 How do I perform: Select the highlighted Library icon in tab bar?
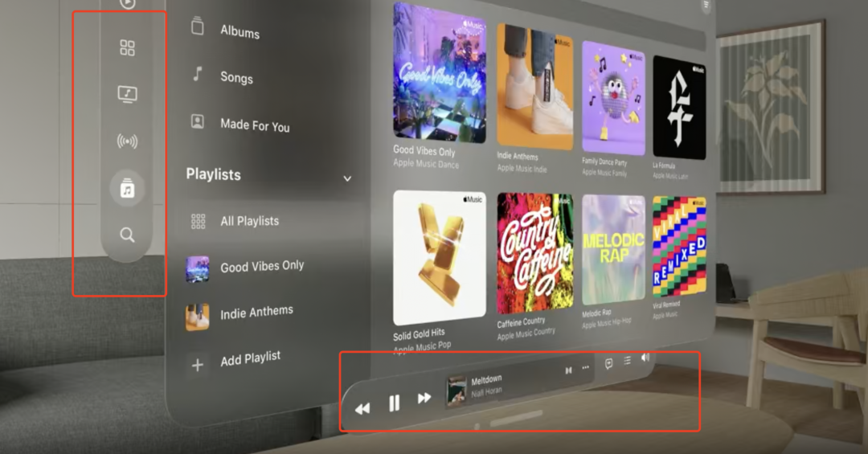coord(127,188)
